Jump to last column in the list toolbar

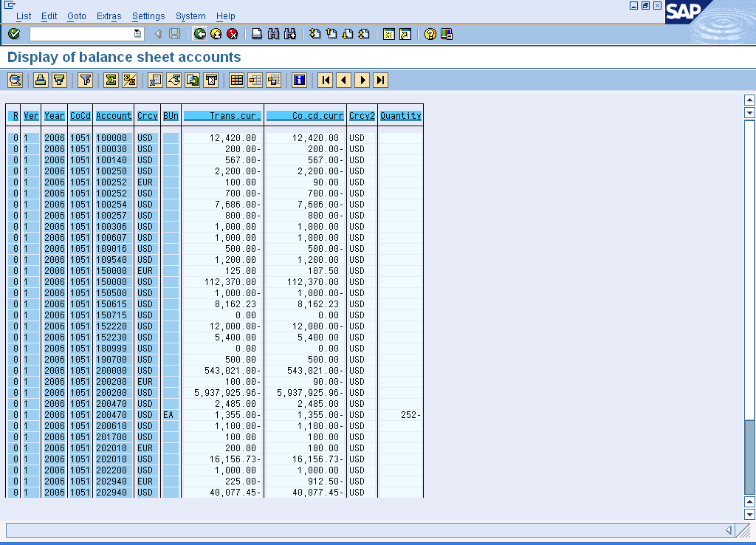(x=380, y=80)
